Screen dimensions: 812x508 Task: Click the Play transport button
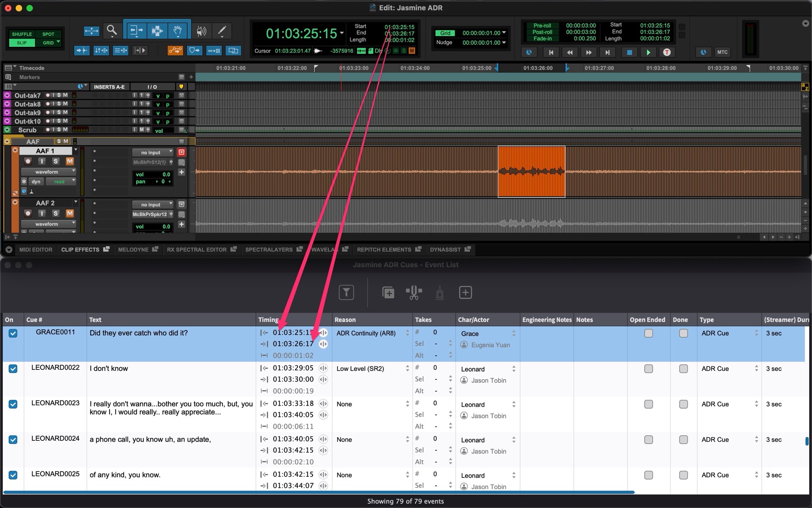(x=648, y=52)
